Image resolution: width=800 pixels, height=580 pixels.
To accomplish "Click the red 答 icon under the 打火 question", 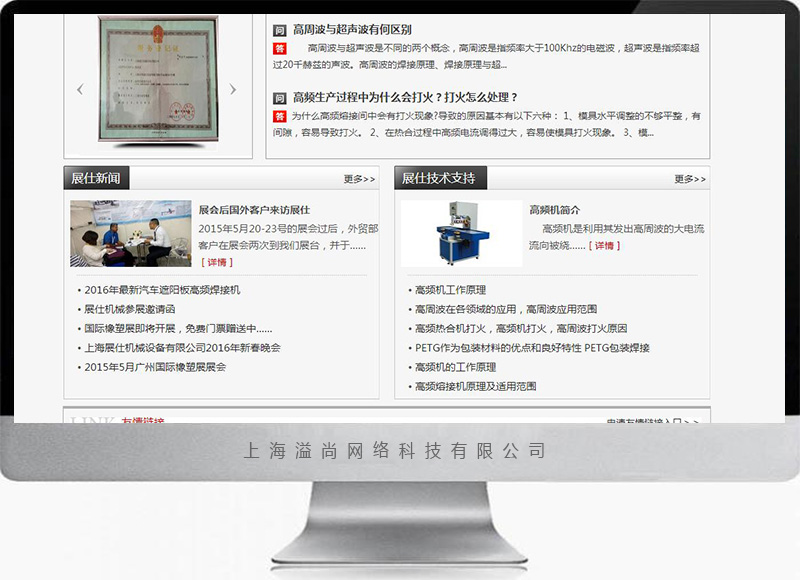I will click(280, 116).
